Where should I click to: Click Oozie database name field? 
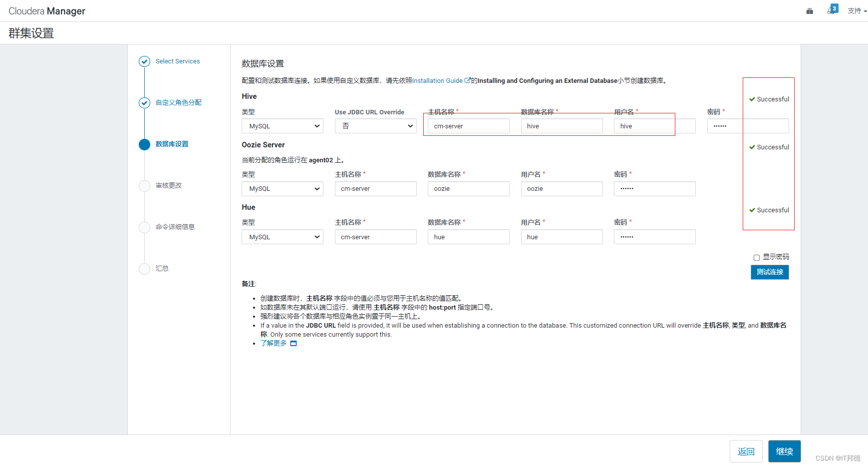tap(469, 189)
